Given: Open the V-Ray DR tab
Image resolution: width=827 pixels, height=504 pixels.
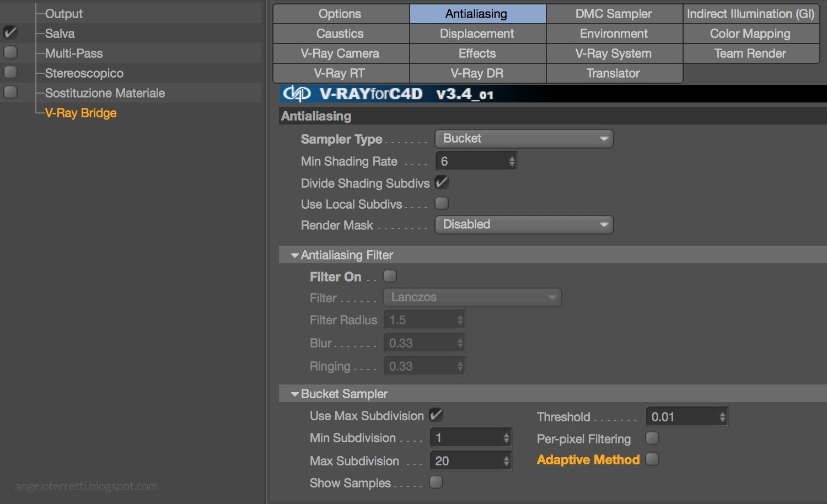Looking at the screenshot, I should (477, 73).
